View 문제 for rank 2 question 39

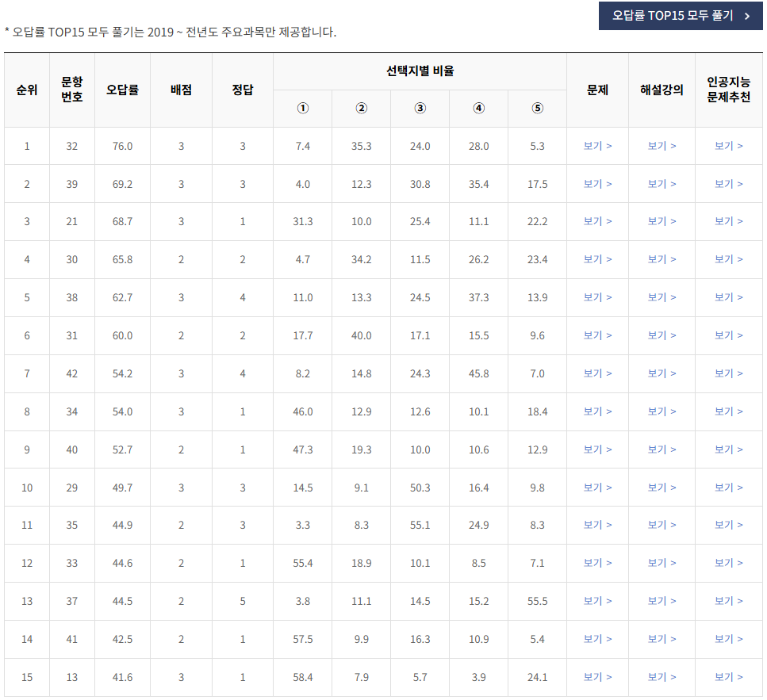coord(598,184)
